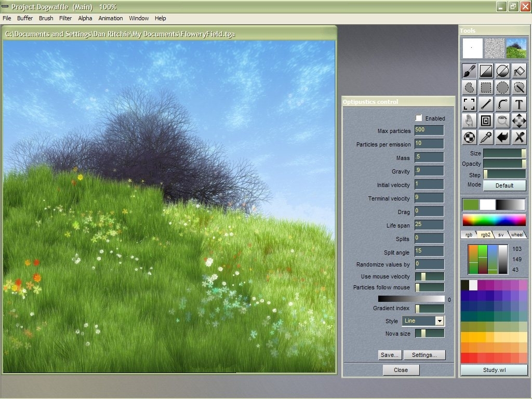Open the Study.wl palette selector

pyautogui.click(x=494, y=370)
